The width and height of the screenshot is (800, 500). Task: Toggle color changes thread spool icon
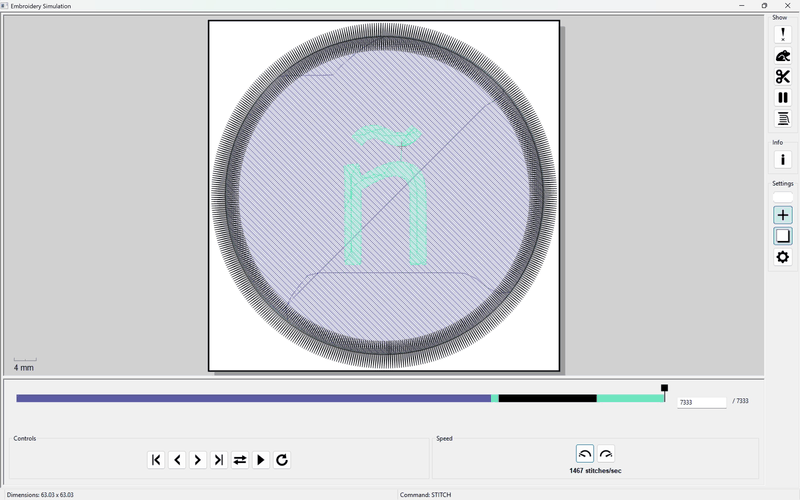point(783,118)
